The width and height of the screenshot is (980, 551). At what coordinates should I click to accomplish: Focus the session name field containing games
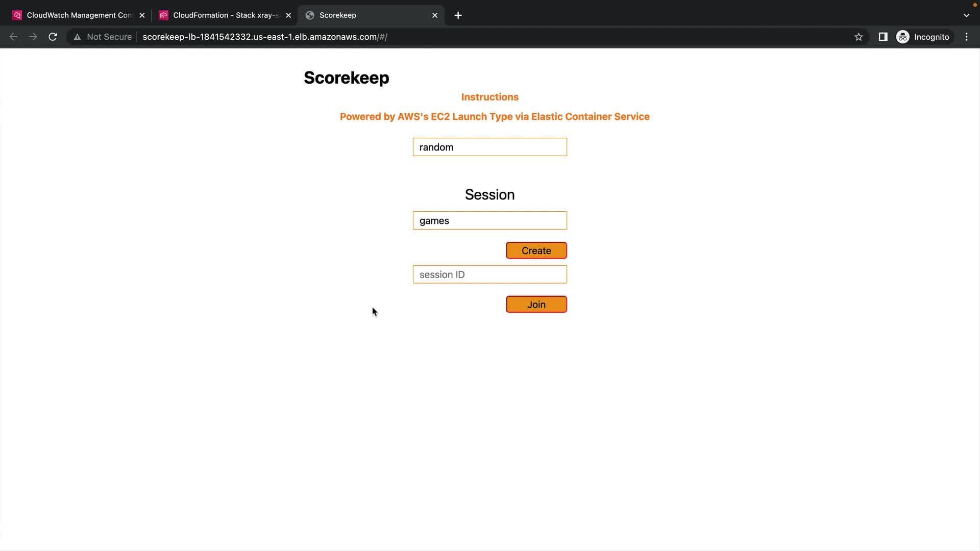pos(489,220)
